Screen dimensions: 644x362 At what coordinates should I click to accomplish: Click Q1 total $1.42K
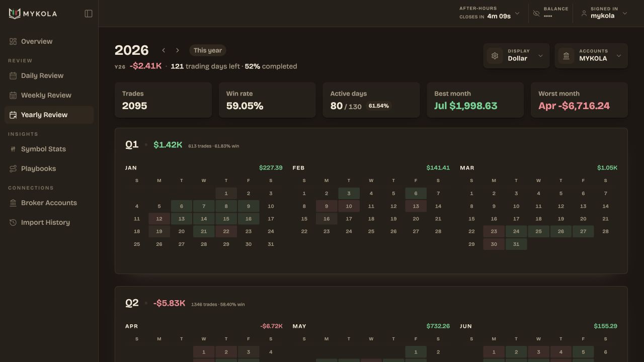(168, 145)
